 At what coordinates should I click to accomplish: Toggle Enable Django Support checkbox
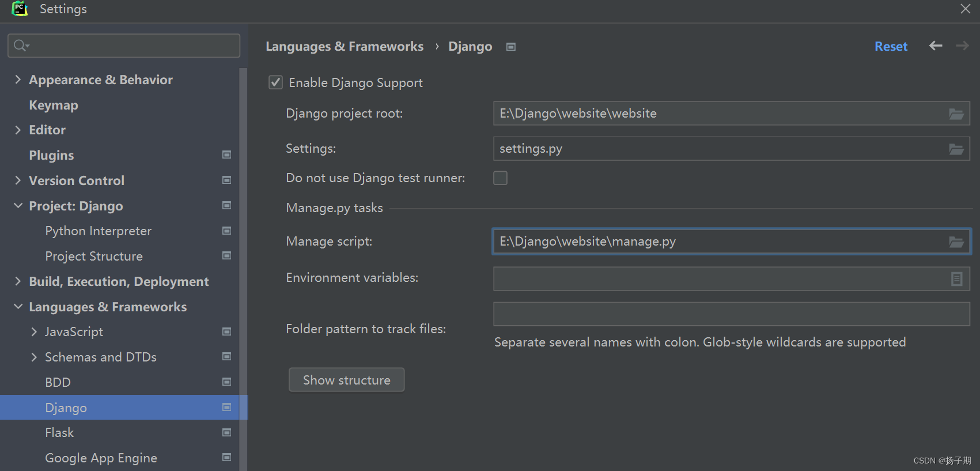tap(275, 82)
